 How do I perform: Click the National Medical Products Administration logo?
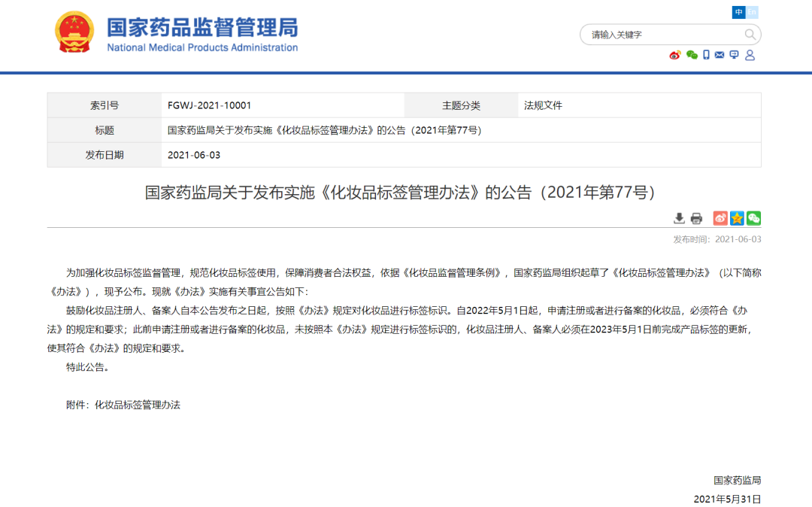[74, 32]
